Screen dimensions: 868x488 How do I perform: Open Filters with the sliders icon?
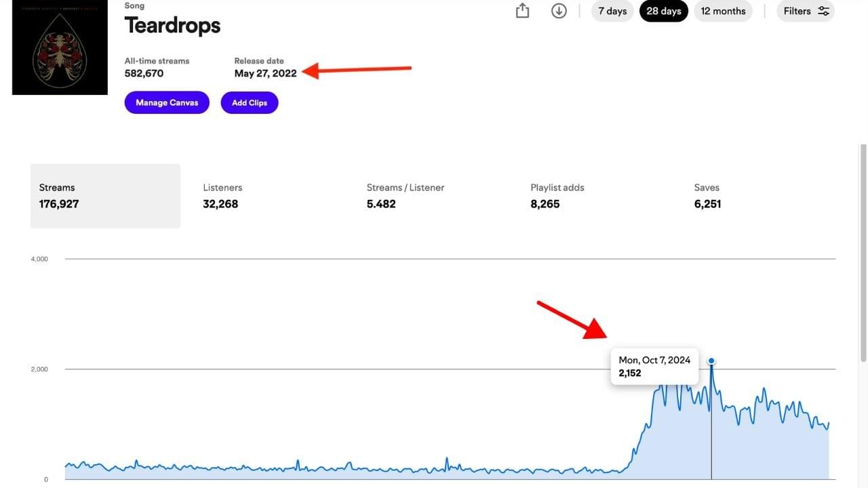pyautogui.click(x=806, y=11)
